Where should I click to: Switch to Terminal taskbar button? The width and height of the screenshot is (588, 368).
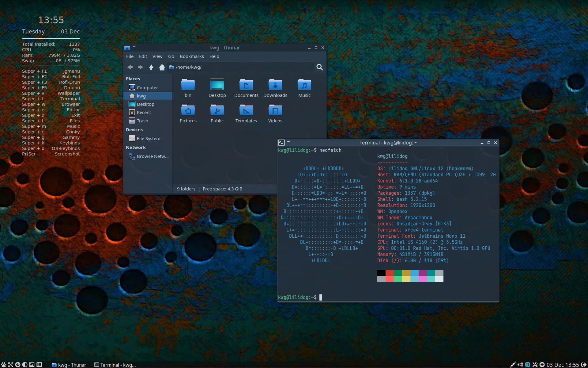(115, 365)
